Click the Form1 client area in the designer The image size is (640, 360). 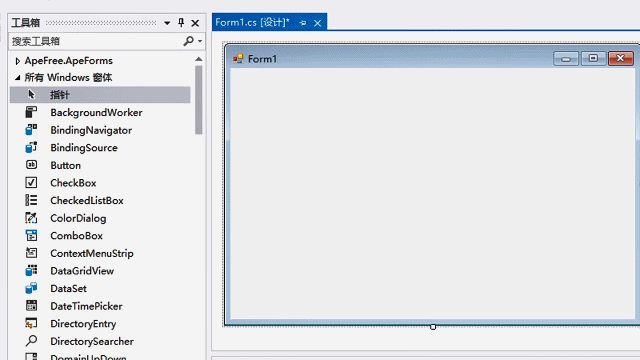point(433,194)
